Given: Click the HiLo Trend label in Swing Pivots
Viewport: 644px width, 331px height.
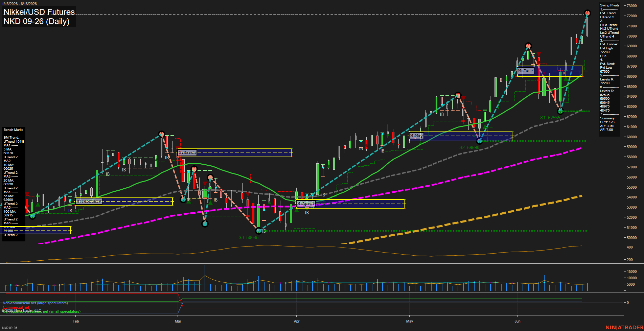Looking at the screenshot, I should tap(609, 25).
